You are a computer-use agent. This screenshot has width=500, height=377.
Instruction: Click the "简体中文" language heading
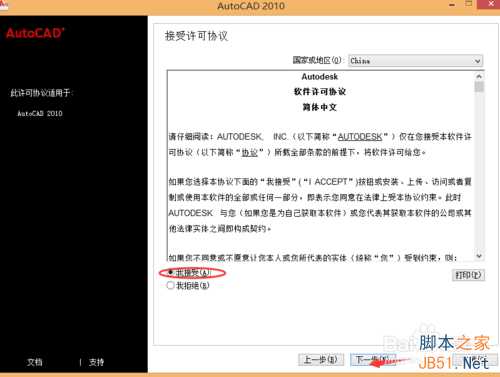coord(320,107)
